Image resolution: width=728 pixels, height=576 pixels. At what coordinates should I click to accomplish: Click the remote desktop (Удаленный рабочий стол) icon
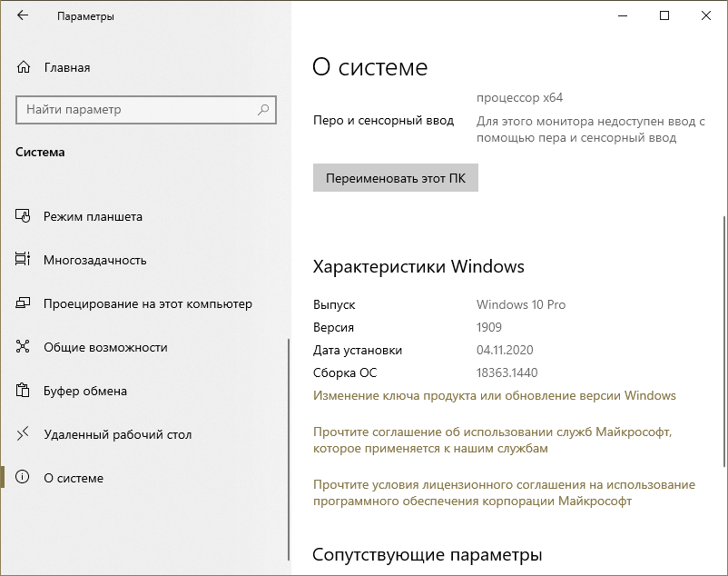[x=24, y=435]
